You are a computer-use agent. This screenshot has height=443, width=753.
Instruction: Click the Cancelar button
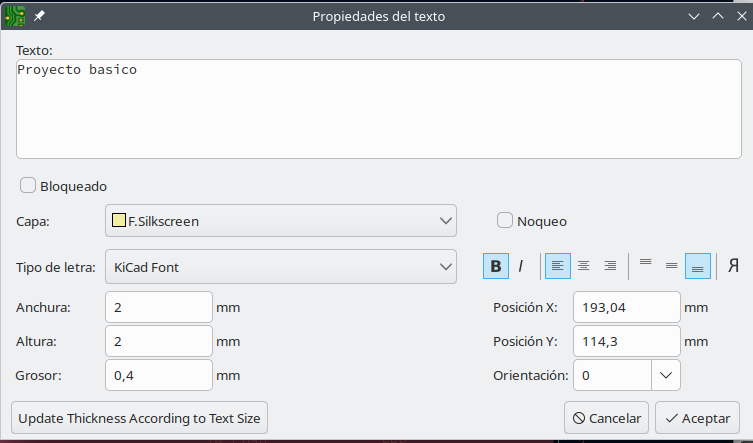tap(607, 417)
